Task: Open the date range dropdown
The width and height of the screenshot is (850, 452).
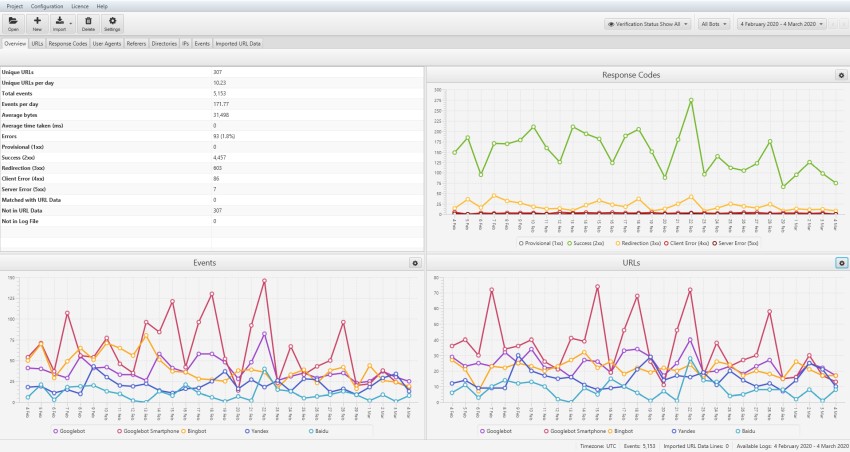Action: tap(782, 23)
